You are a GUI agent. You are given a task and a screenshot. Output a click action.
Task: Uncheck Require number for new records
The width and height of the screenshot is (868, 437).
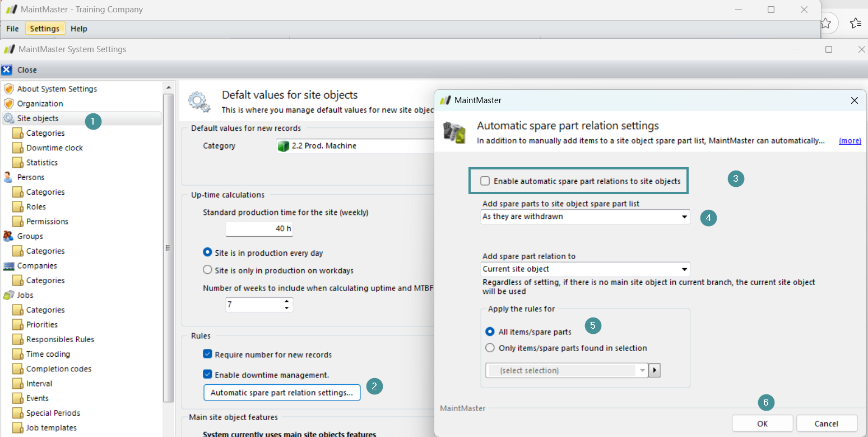pyautogui.click(x=207, y=355)
